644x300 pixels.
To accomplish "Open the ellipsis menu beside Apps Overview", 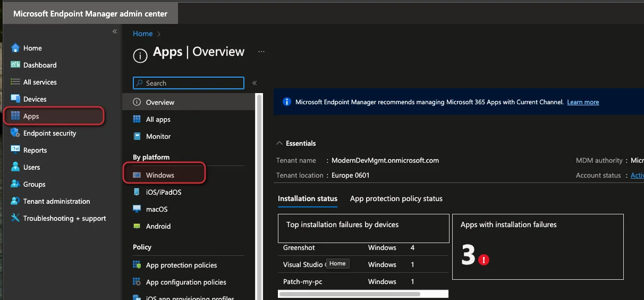I will point(261,52).
